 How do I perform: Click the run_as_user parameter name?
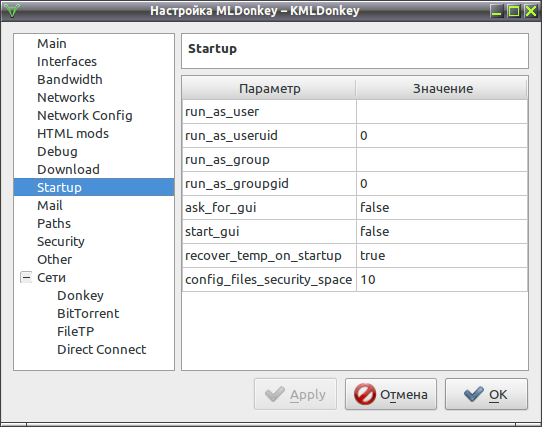click(x=269, y=112)
